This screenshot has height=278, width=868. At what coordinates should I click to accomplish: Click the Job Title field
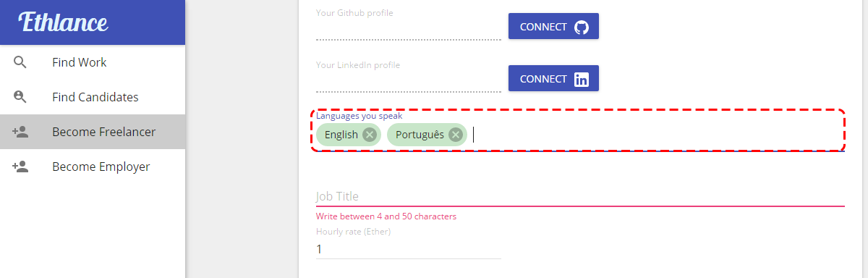580,196
